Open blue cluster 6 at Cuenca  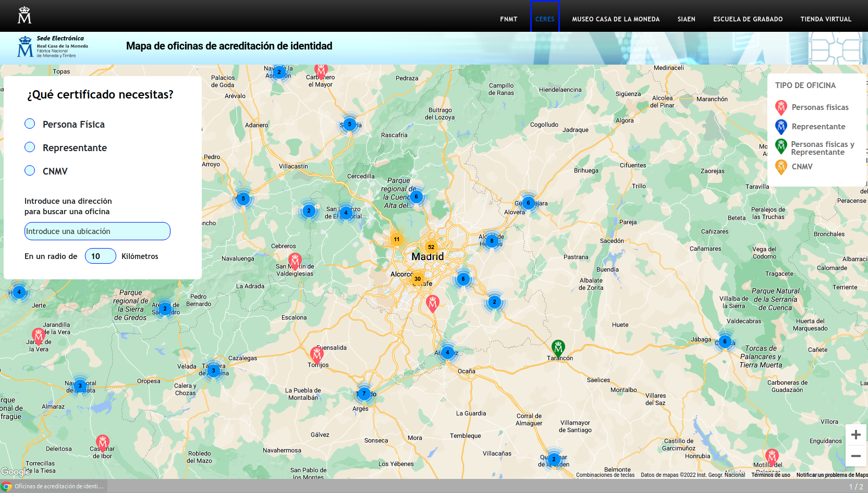point(725,341)
